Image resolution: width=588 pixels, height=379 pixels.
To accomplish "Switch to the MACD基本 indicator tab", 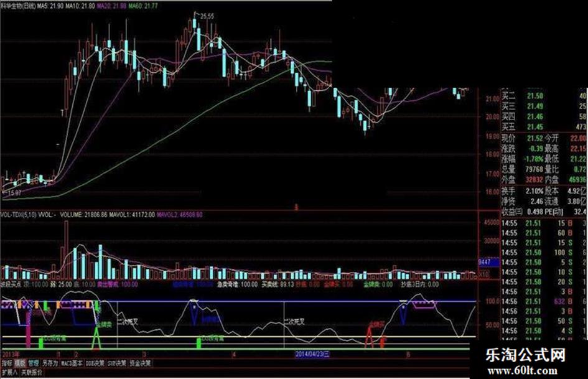I will (72, 363).
